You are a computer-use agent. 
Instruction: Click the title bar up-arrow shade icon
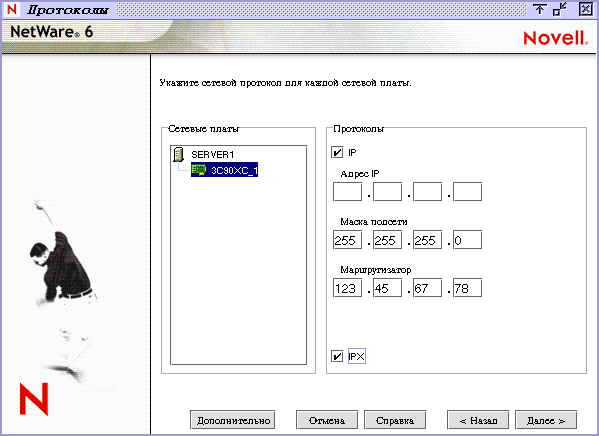point(539,9)
